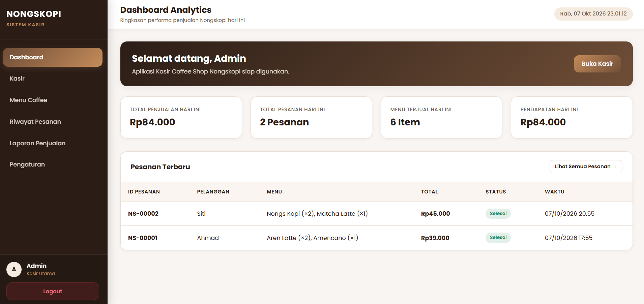The image size is (644, 304).
Task: Select the Menu Terjual Hari Ini card
Action: [x=441, y=117]
